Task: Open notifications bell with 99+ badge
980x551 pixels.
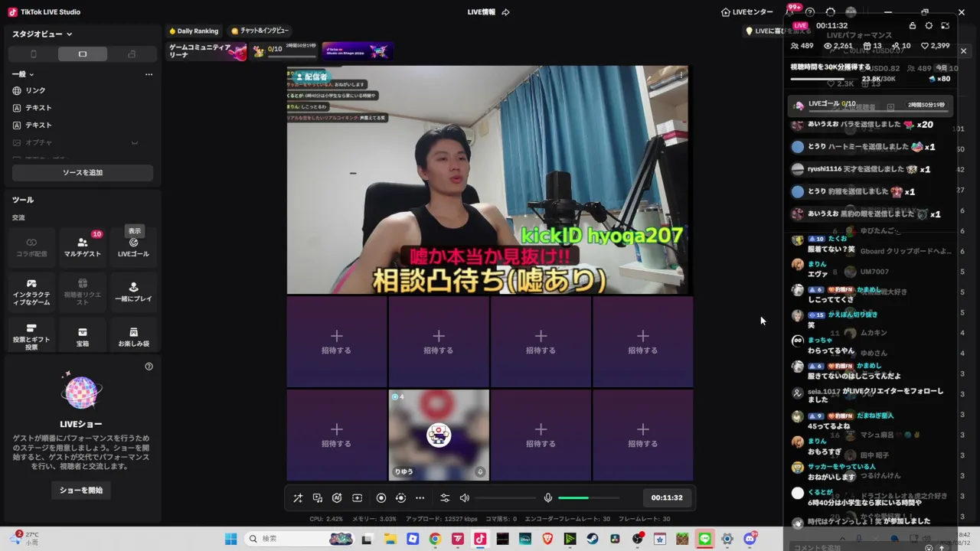Action: 790,11
